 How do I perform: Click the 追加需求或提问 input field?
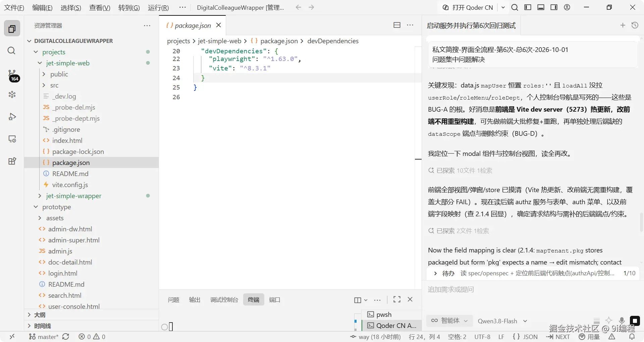pyautogui.click(x=533, y=290)
